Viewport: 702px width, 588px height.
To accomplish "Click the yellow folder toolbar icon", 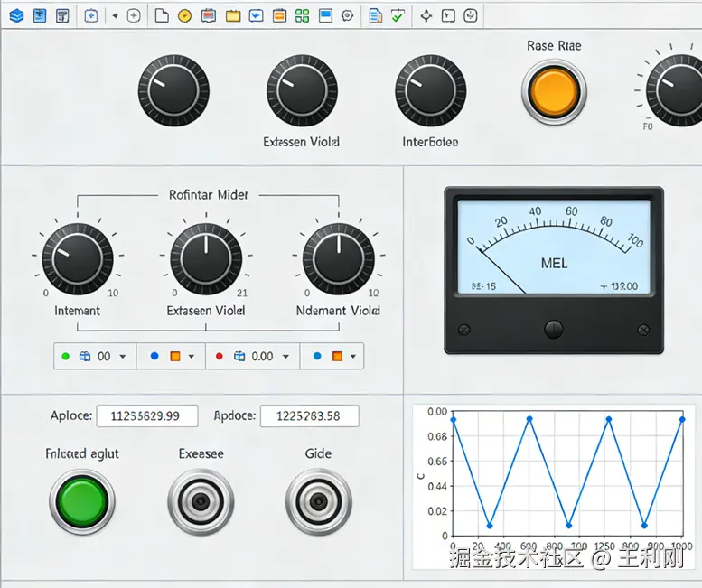I will click(x=232, y=15).
